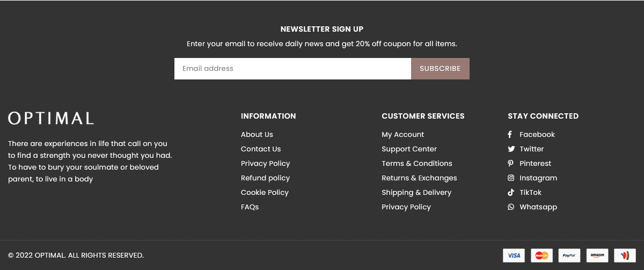Click the Amazon payment icon

click(x=597, y=256)
